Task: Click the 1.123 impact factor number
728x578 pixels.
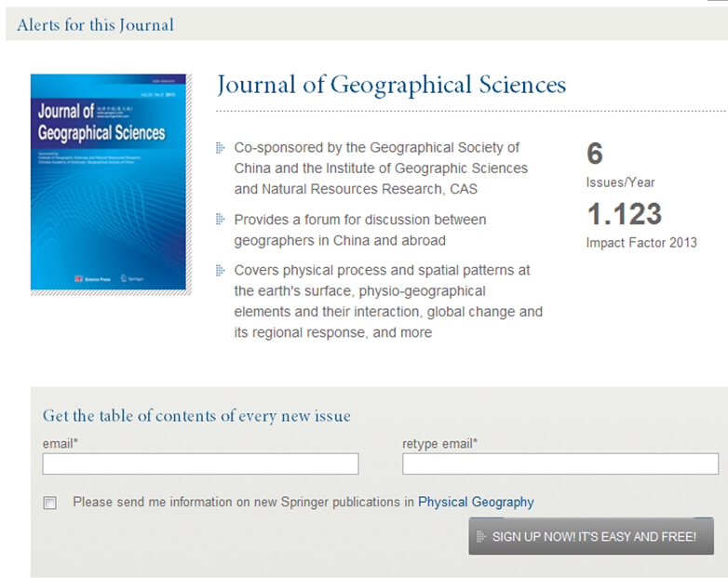Action: (623, 215)
